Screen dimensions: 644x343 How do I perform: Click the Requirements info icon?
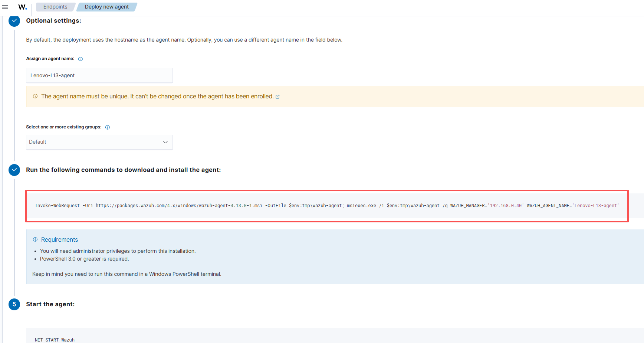click(35, 239)
